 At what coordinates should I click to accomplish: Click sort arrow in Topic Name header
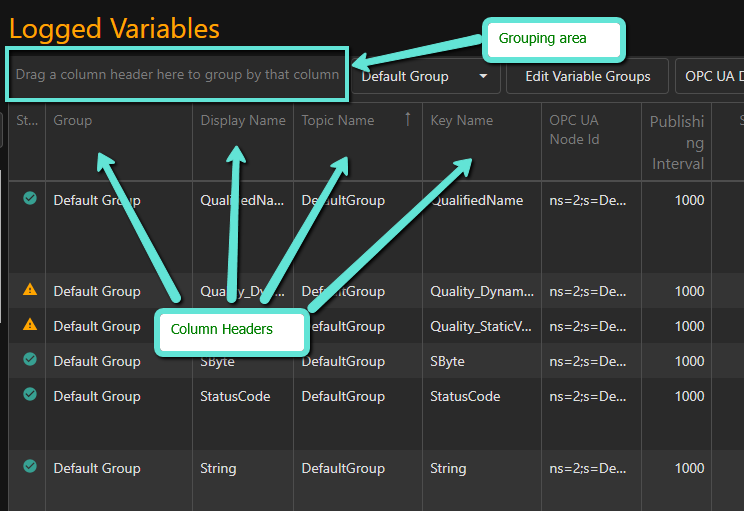pos(407,120)
